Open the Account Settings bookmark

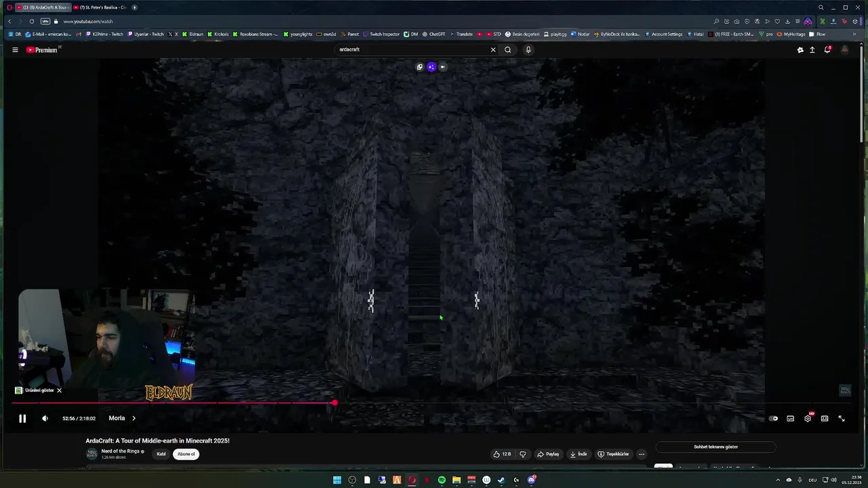point(663,34)
